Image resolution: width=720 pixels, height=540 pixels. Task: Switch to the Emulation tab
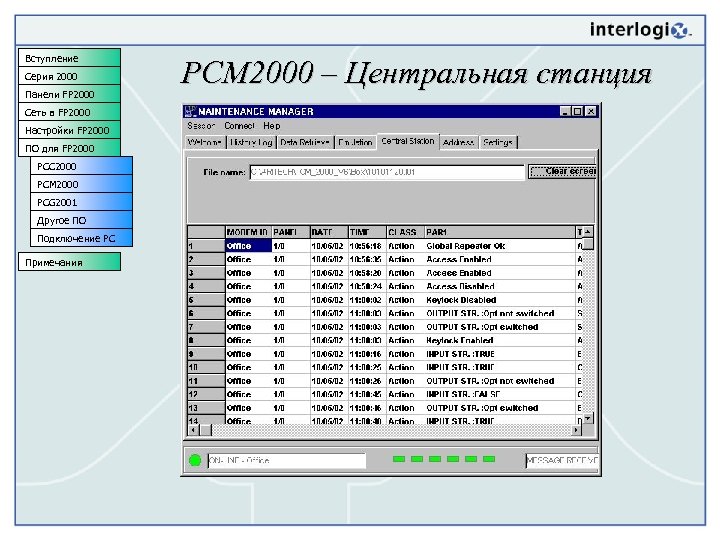pyautogui.click(x=355, y=142)
